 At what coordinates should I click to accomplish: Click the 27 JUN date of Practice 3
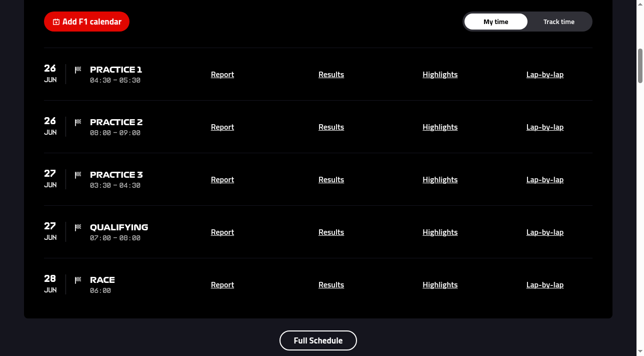coord(50,179)
